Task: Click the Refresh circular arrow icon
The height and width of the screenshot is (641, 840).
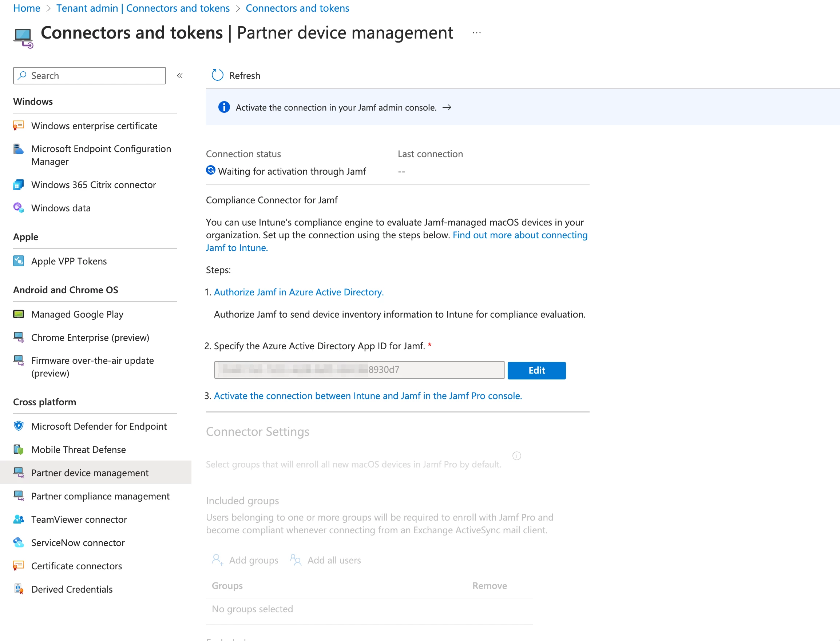Action: click(217, 75)
